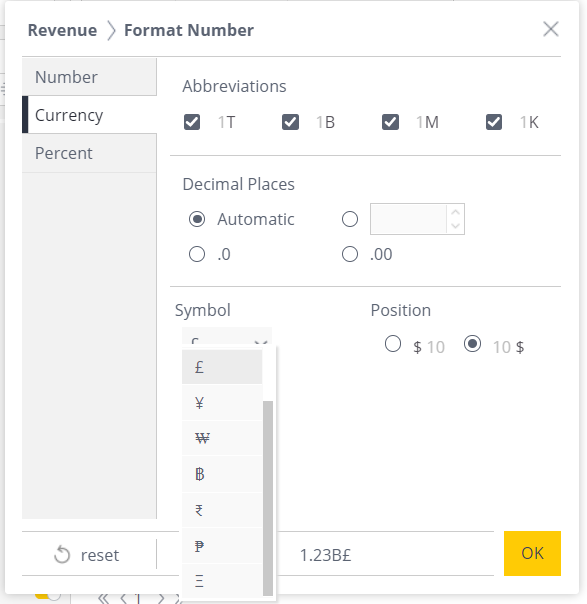The width and height of the screenshot is (587, 604).
Task: Select the Peso ₱ symbol
Action: click(x=222, y=546)
